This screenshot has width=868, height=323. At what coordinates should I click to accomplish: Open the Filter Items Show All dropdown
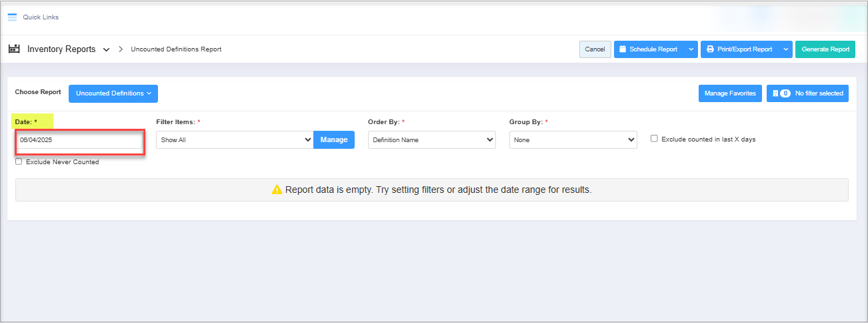tap(235, 139)
